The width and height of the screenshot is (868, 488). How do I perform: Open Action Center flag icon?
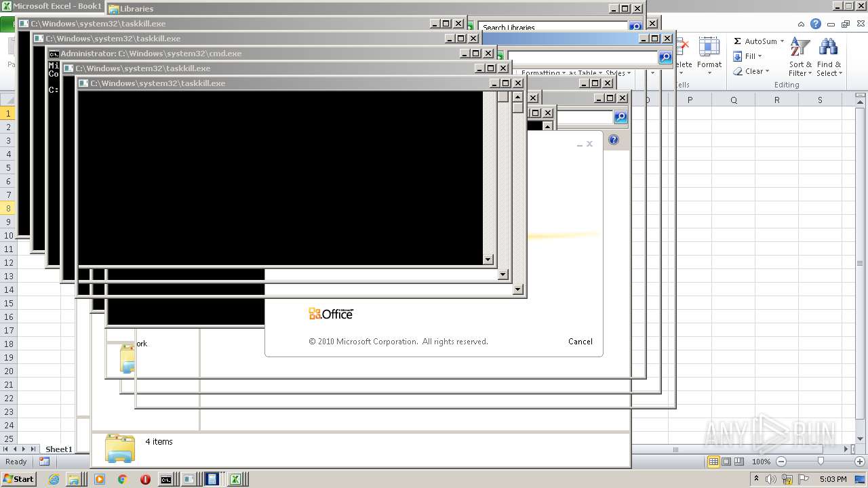point(804,479)
